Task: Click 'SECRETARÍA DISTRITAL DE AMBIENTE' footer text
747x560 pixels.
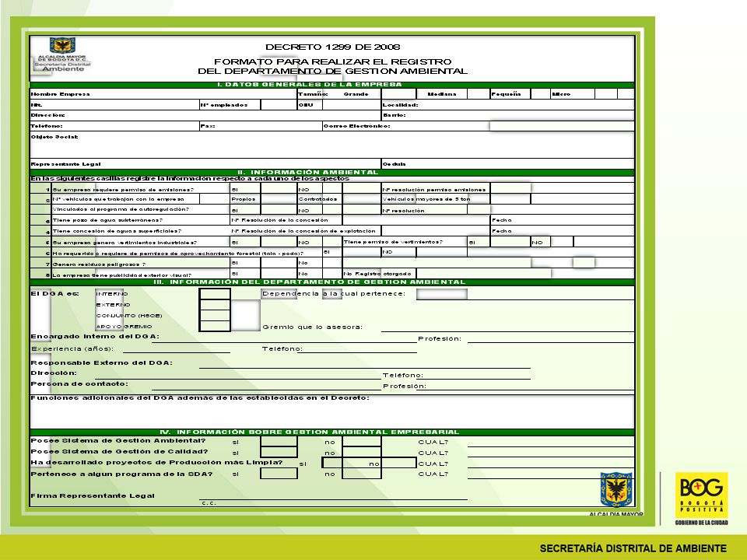Action: [633, 548]
